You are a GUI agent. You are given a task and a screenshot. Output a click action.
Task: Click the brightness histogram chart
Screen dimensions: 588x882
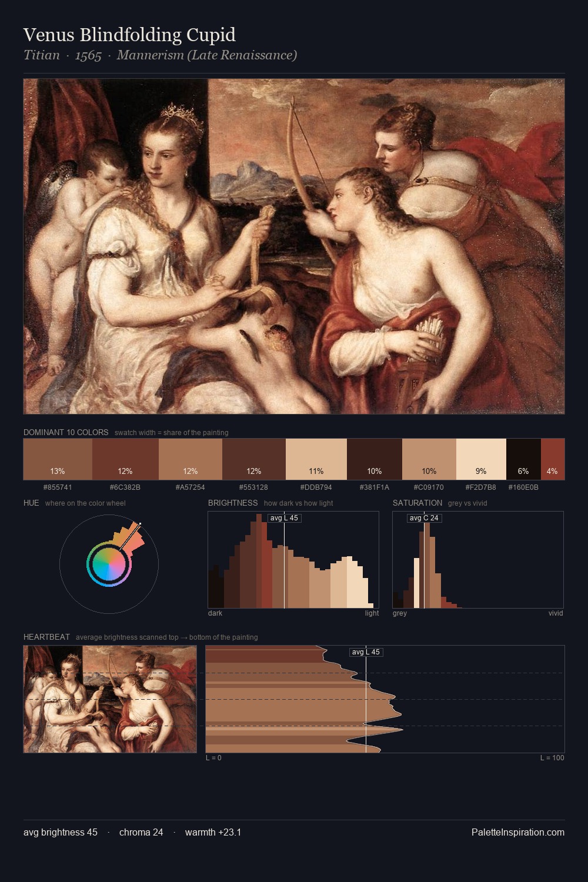293,560
